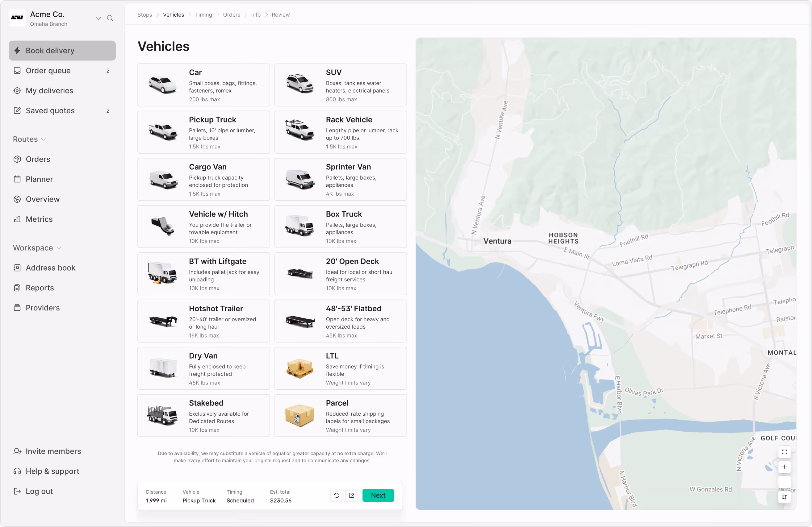Open the Planner calendar icon
Screen dimensions: 812x527
[17, 179]
